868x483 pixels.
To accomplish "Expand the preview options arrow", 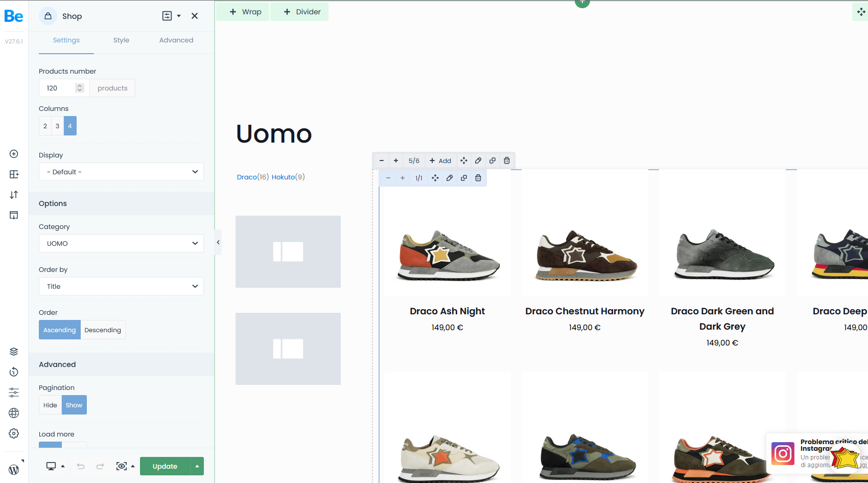I will click(133, 466).
